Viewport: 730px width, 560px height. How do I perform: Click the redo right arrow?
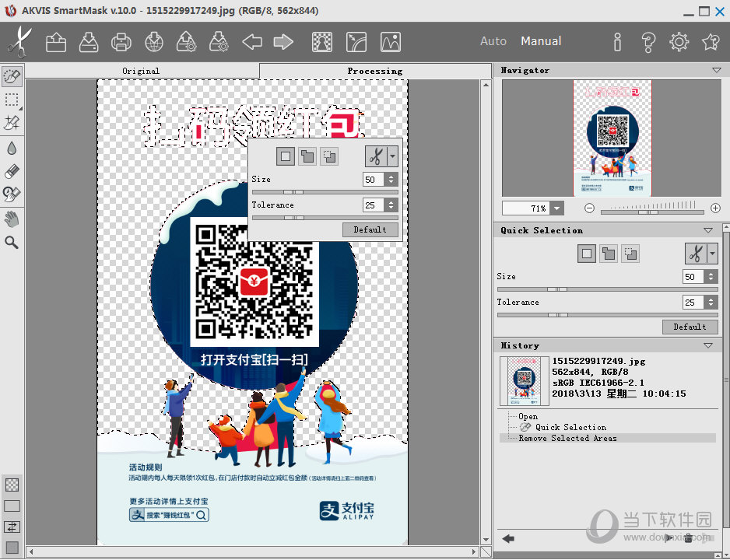(x=283, y=42)
